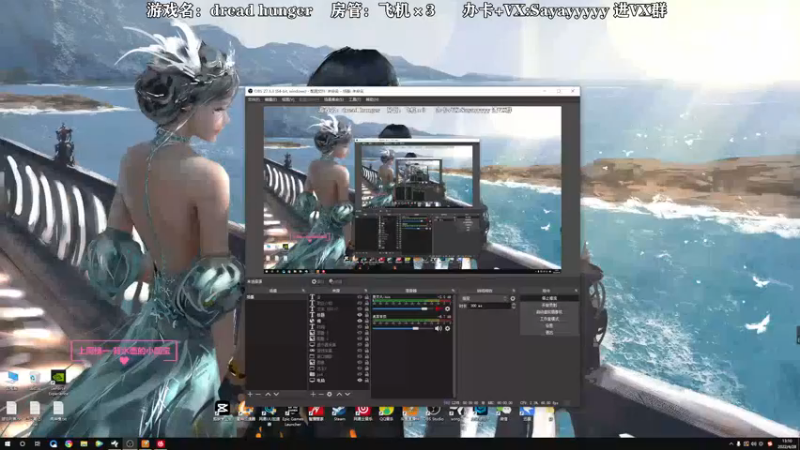Click the 开始录制 start recording button

pyautogui.click(x=549, y=305)
